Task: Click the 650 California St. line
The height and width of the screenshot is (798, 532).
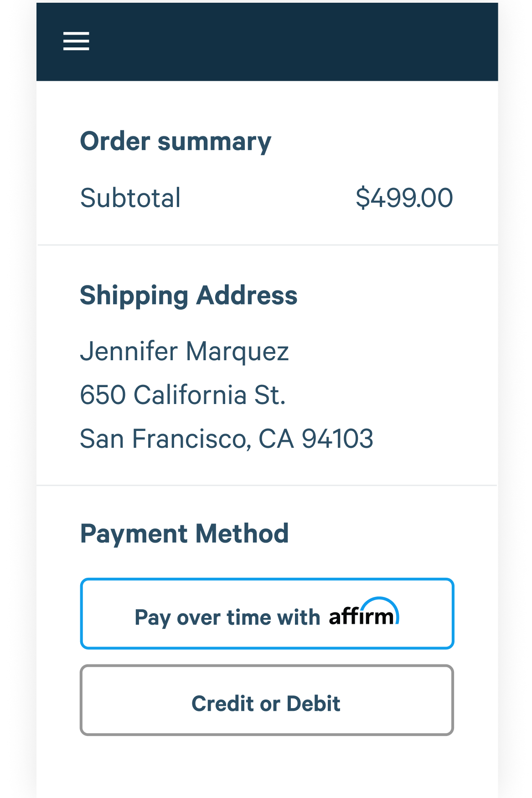Action: click(183, 395)
